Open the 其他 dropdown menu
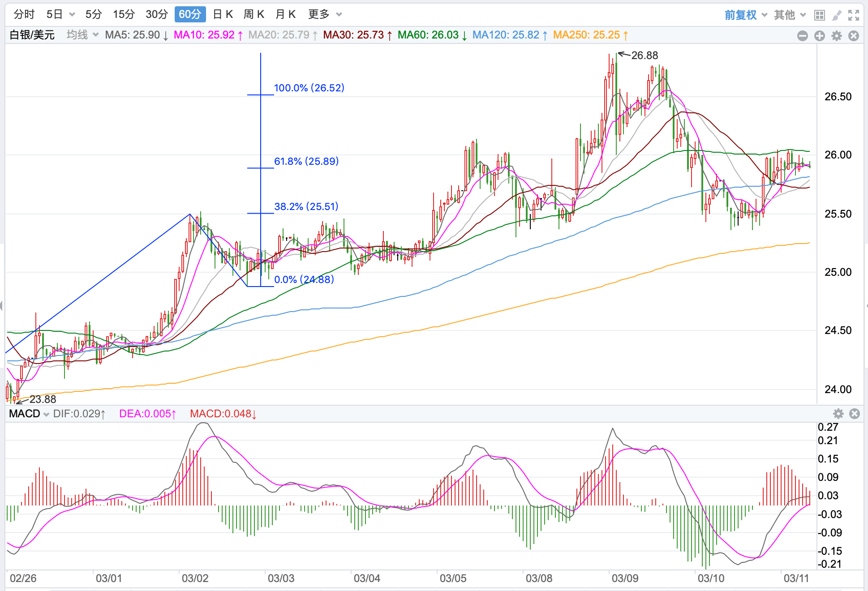Screen dimensions: 868x591 (790, 15)
